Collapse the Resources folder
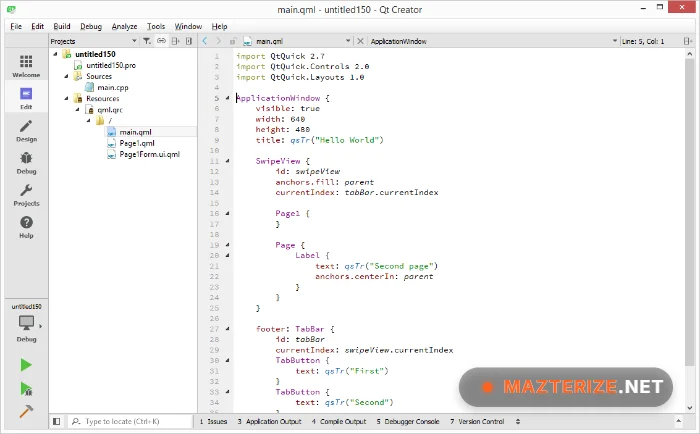 point(67,98)
